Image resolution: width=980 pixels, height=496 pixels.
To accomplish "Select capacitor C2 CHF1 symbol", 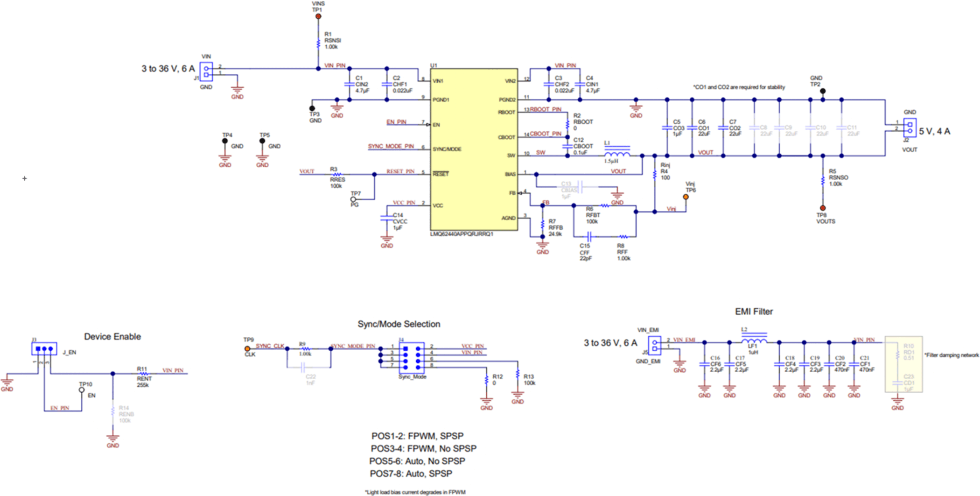I will click(x=387, y=84).
